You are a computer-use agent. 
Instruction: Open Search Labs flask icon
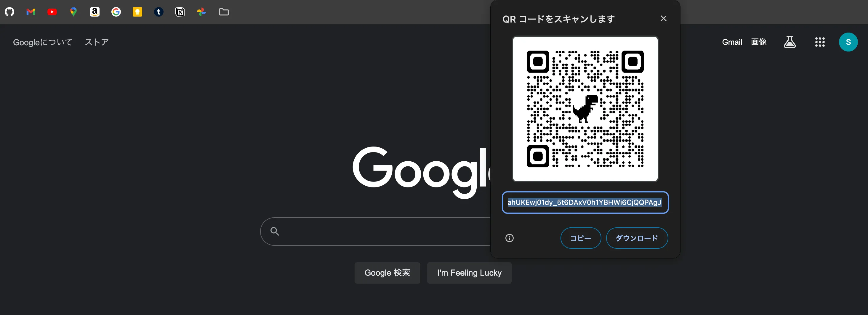[790, 42]
